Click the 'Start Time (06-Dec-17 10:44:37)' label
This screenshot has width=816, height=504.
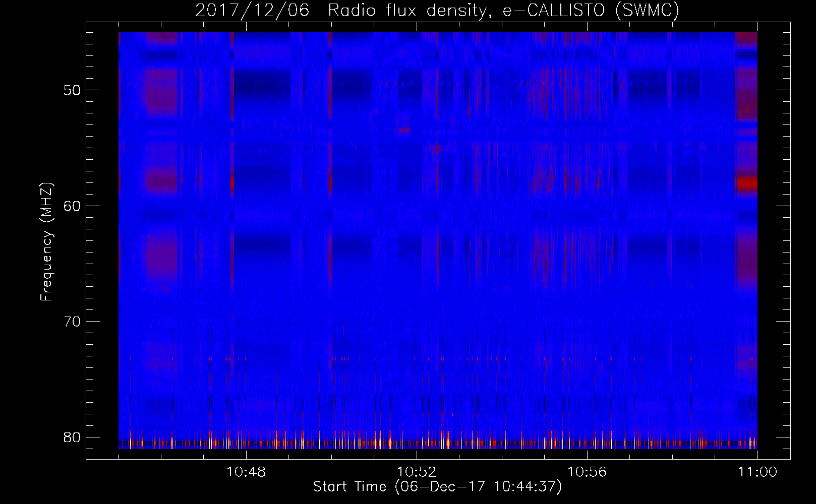(437, 487)
